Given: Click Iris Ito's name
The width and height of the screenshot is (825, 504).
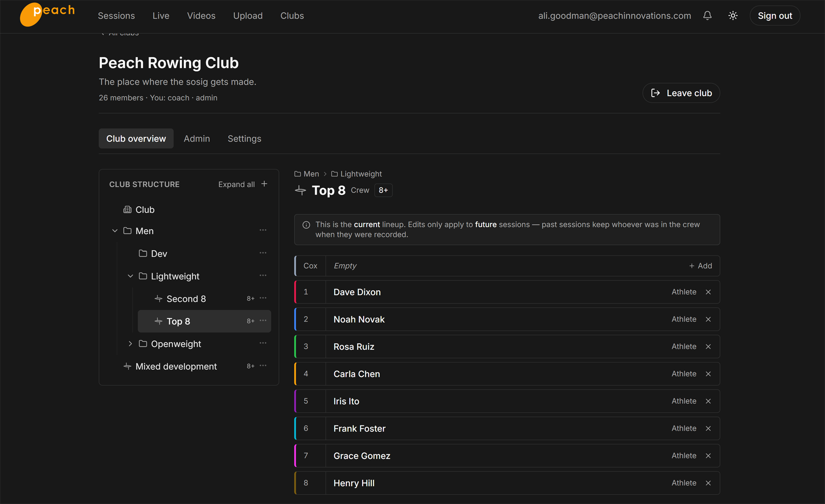Looking at the screenshot, I should click(346, 401).
